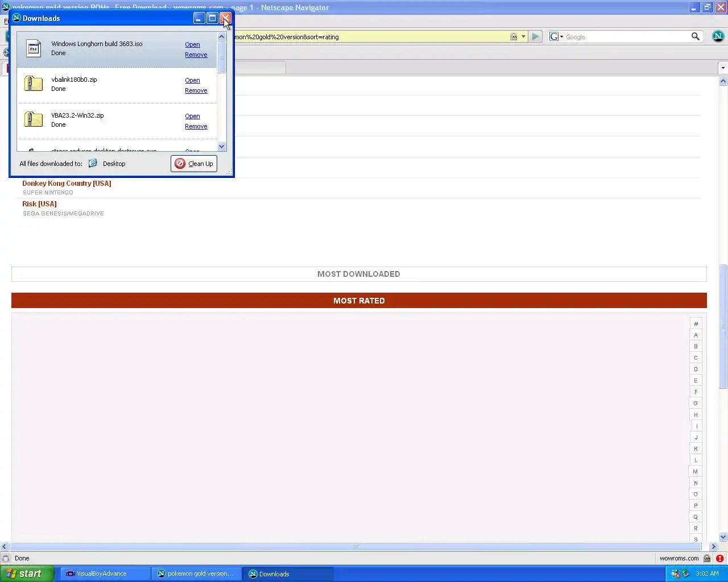
Task: Click page vertical scrollbar down arrow
Action: click(723, 537)
